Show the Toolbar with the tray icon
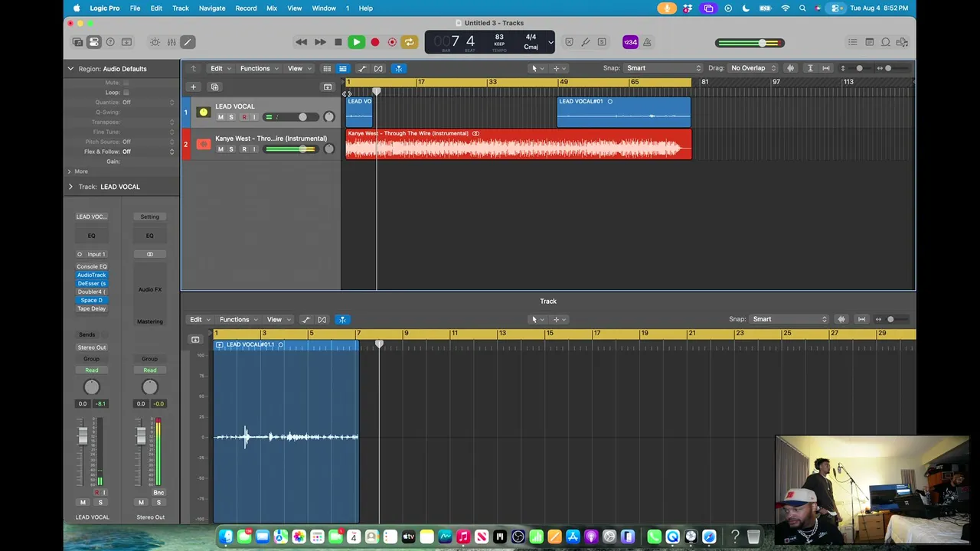This screenshot has width=980, height=551. click(x=127, y=42)
